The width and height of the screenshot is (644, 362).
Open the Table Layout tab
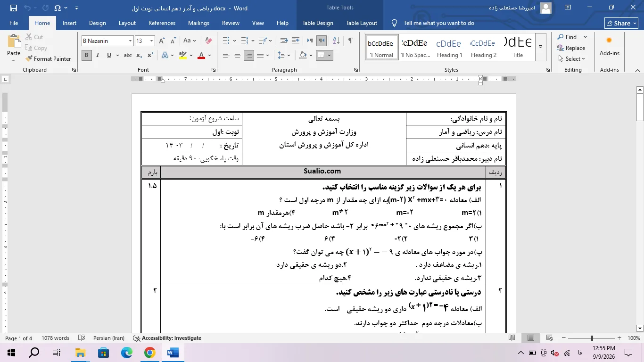tap(362, 23)
